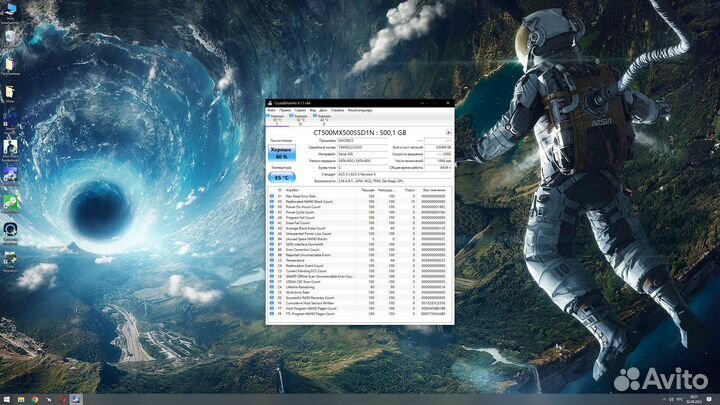
Task: Click the status icon of Average Block Erase Count
Action: pyautogui.click(x=271, y=228)
